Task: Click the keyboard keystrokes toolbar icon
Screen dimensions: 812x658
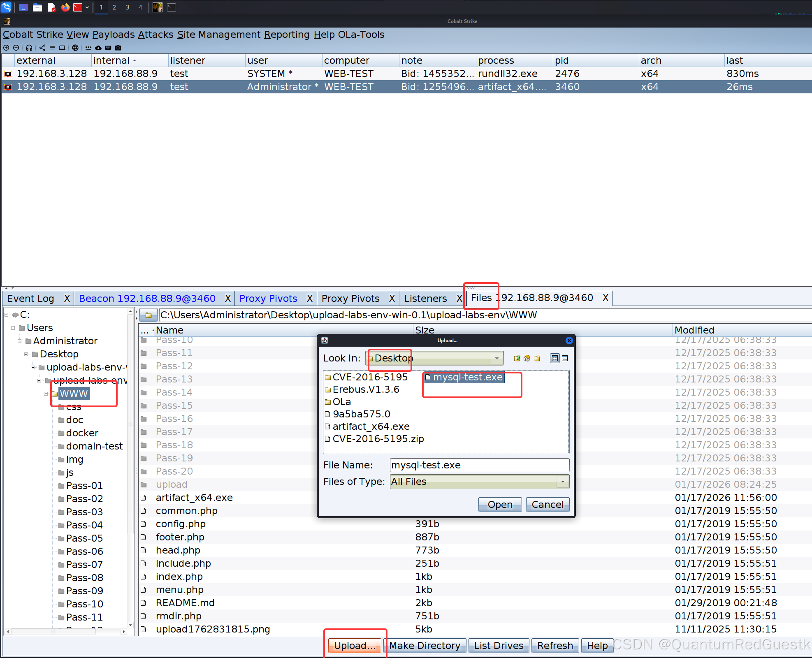Action: (x=108, y=48)
